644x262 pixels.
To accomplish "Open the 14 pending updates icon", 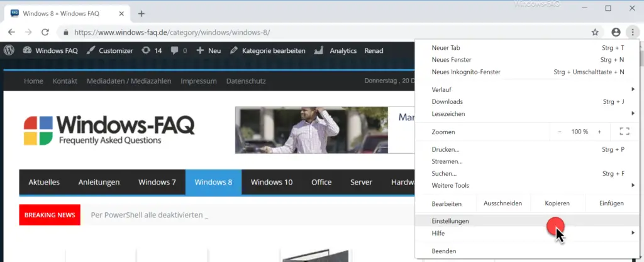I will pos(152,50).
